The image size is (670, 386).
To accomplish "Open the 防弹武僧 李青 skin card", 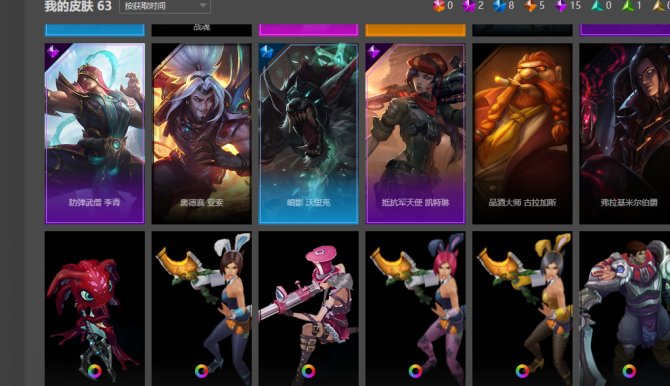I will coord(95,133).
